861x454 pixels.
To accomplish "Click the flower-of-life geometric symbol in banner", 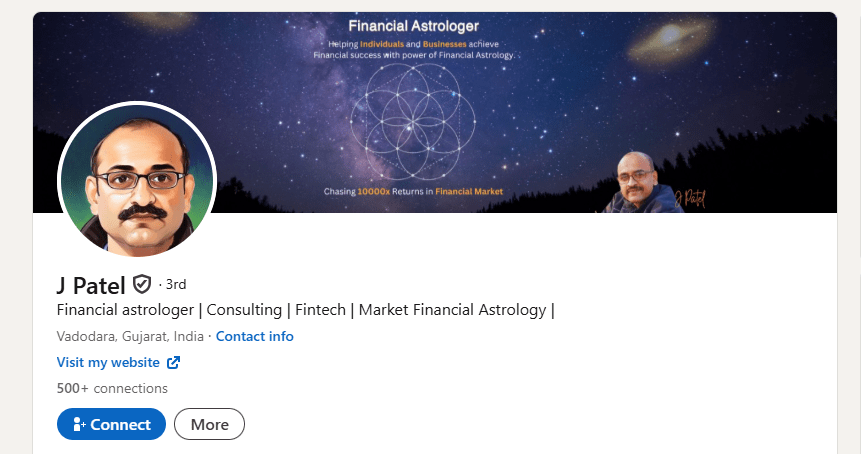I will (413, 122).
